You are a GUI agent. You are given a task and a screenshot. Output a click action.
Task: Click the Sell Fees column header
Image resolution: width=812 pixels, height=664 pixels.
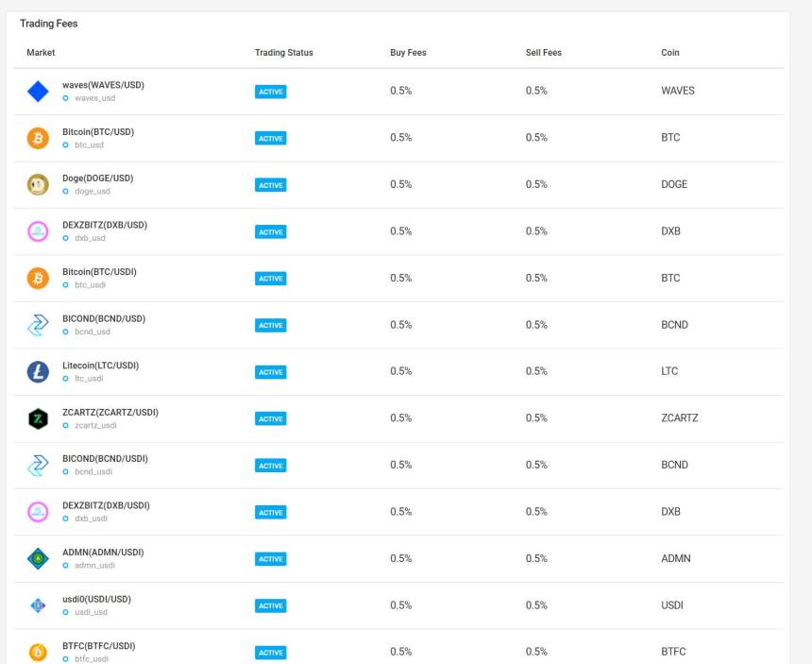(x=543, y=53)
